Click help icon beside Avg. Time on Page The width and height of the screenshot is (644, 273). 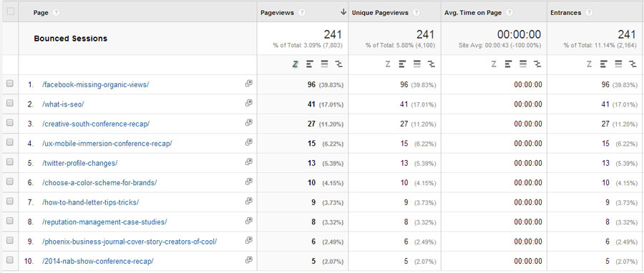(509, 13)
